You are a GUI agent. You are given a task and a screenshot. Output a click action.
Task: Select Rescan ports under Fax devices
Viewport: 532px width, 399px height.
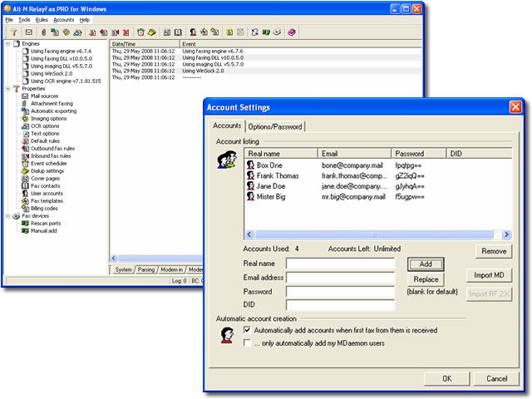pos(46,223)
